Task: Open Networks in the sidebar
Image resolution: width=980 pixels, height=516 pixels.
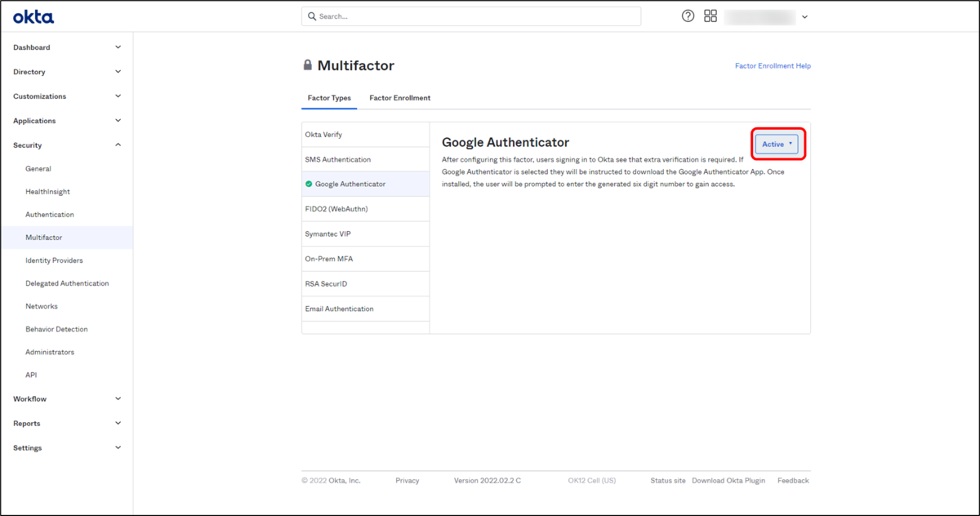Action: [x=42, y=306]
